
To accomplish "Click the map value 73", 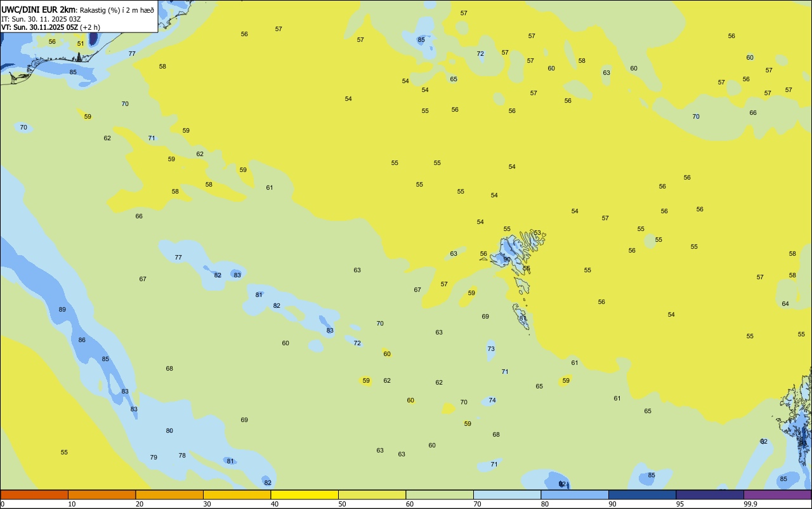I will click(x=491, y=349).
